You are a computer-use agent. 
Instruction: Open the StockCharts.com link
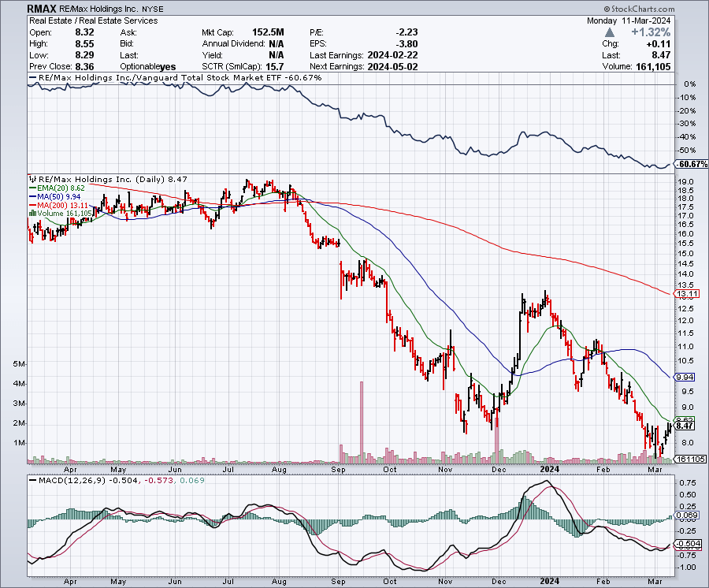tap(642, 9)
